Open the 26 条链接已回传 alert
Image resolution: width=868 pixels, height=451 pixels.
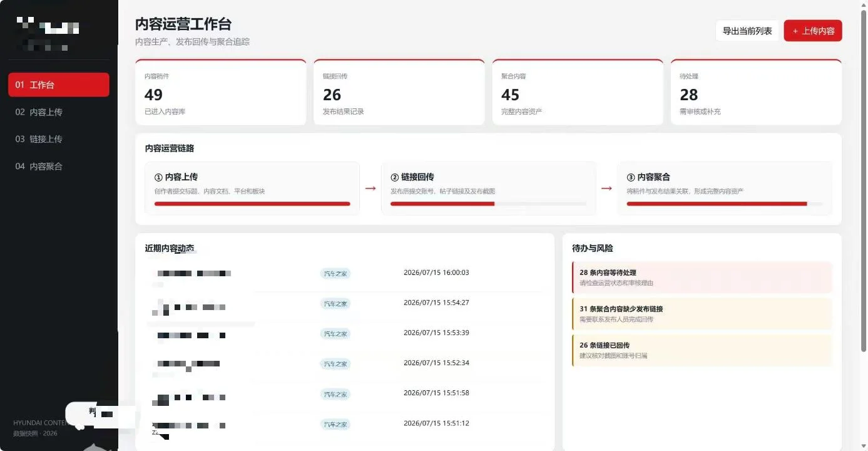click(702, 350)
